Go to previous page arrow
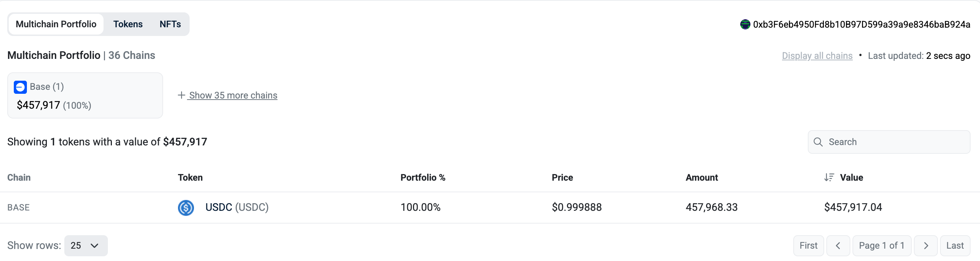Image resolution: width=980 pixels, height=261 pixels. [838, 246]
